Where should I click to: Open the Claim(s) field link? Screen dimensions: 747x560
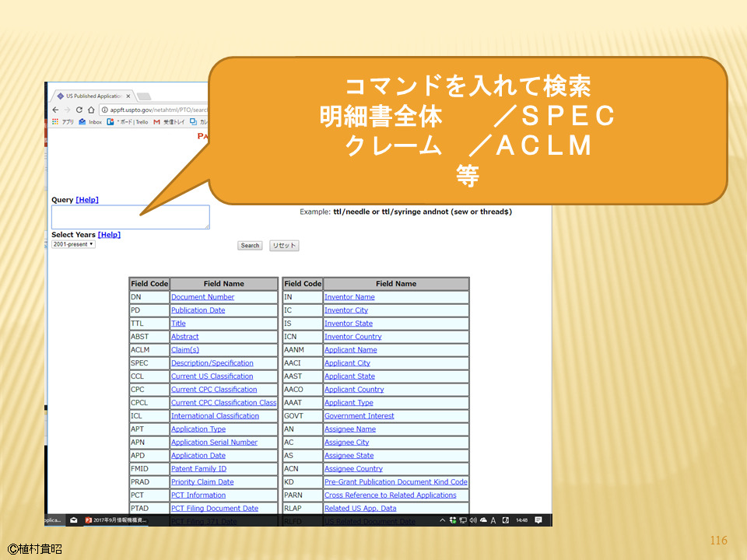(185, 350)
